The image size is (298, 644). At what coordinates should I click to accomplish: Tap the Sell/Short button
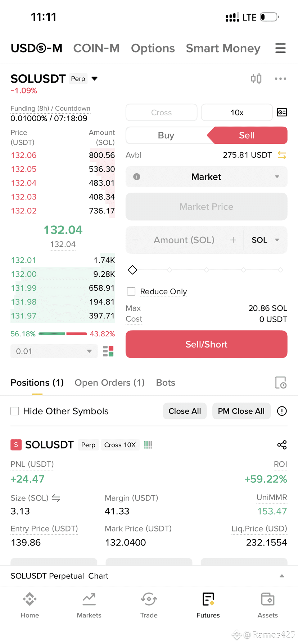[206, 344]
